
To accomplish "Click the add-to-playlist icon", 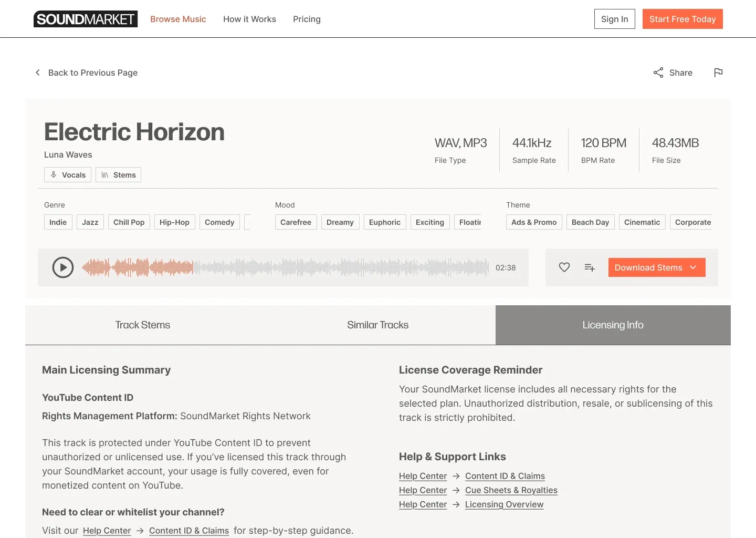I will pos(590,267).
